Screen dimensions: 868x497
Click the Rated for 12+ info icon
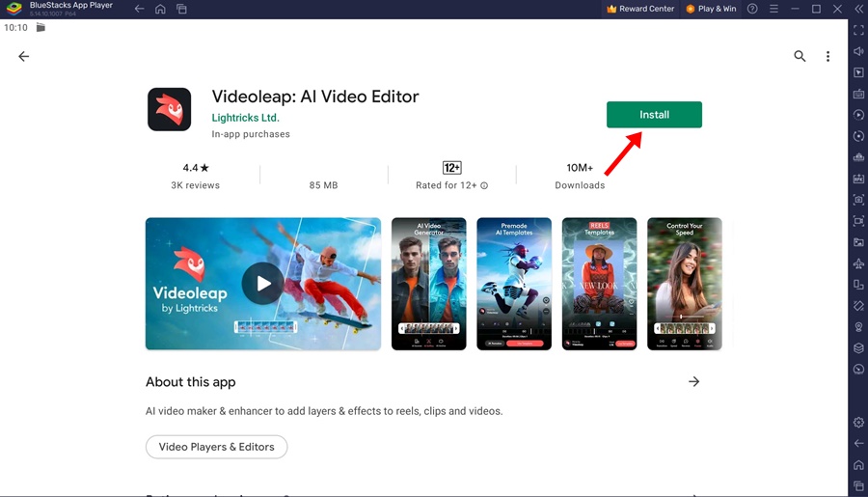[x=484, y=185]
